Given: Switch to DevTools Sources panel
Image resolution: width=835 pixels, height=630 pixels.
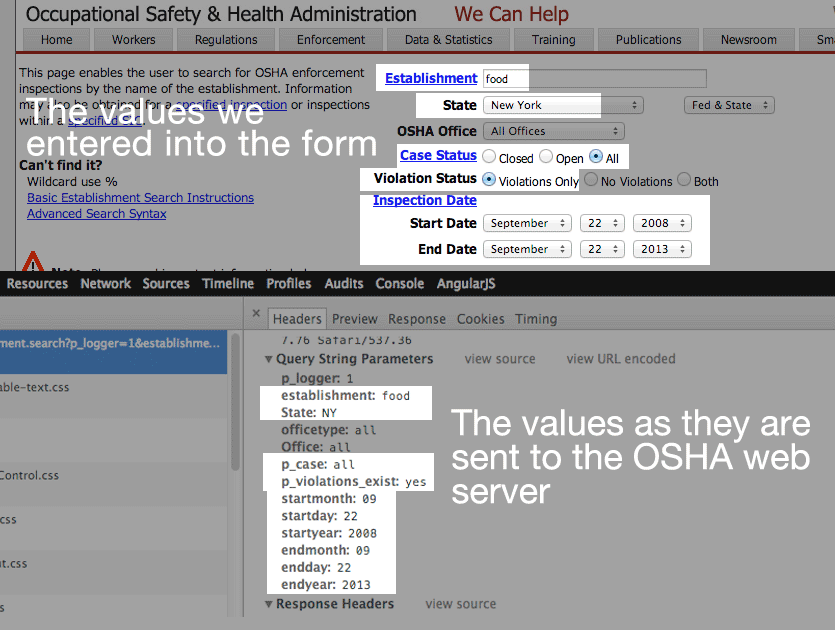Looking at the screenshot, I should click(166, 284).
